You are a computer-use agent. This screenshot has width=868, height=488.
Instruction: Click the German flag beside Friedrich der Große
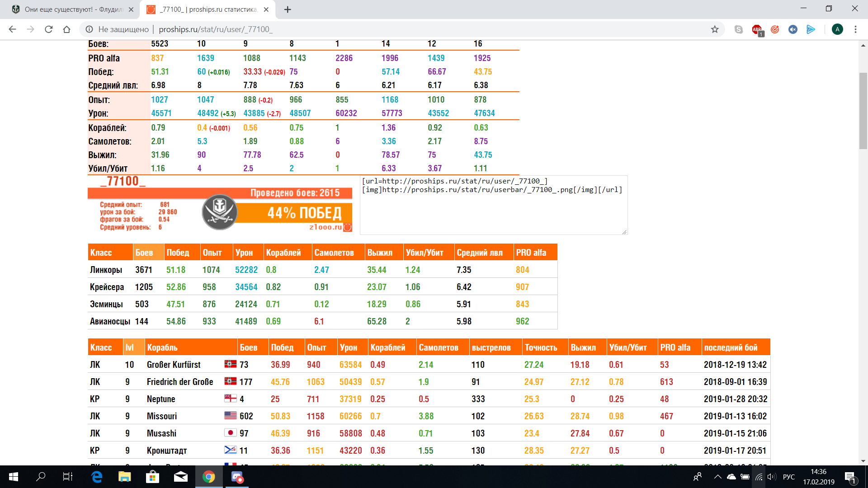coord(231,381)
